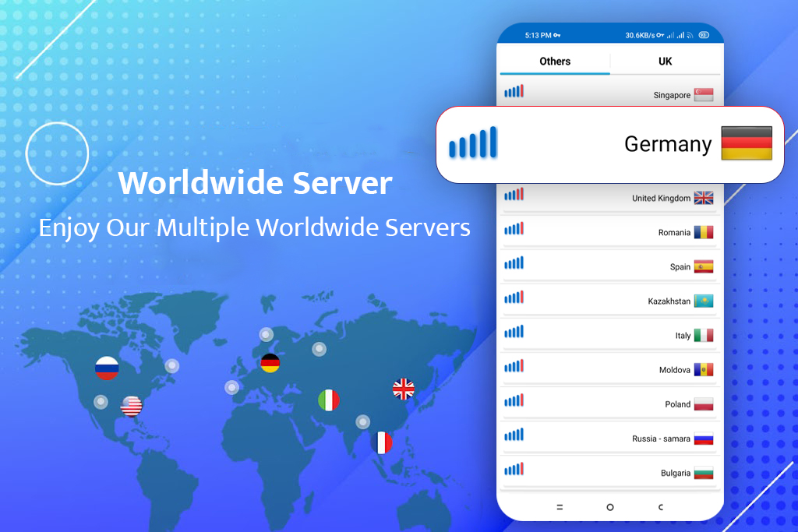This screenshot has width=798, height=532.
Task: Click the United Kingdom signal strength icon
Action: click(x=514, y=194)
